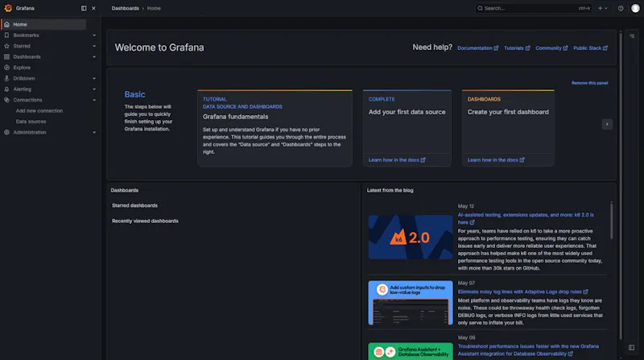Click the search magnifier icon
Viewport: 644px width, 360px height.
pos(480,8)
